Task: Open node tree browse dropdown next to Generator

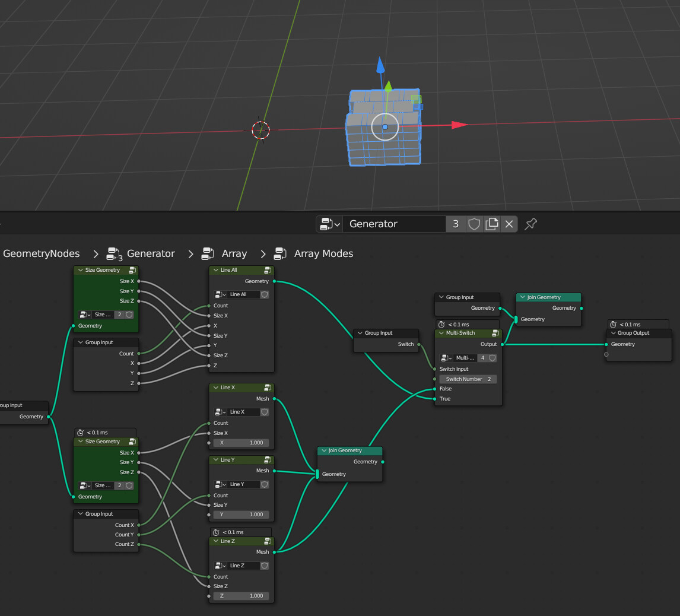Action: (x=329, y=224)
